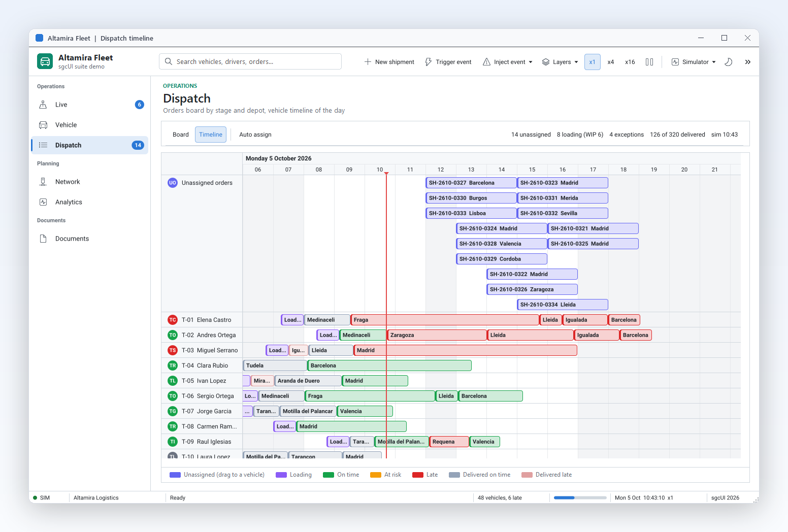Click the At risk orange legend swatch

point(376,475)
